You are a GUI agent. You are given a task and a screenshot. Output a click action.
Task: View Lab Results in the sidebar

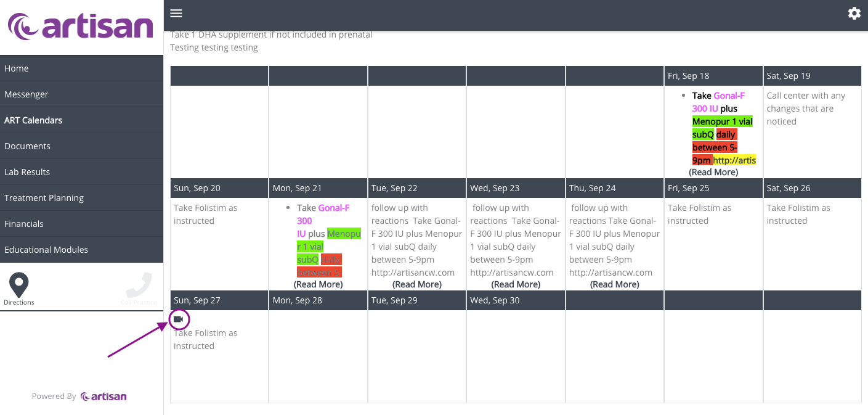81,172
